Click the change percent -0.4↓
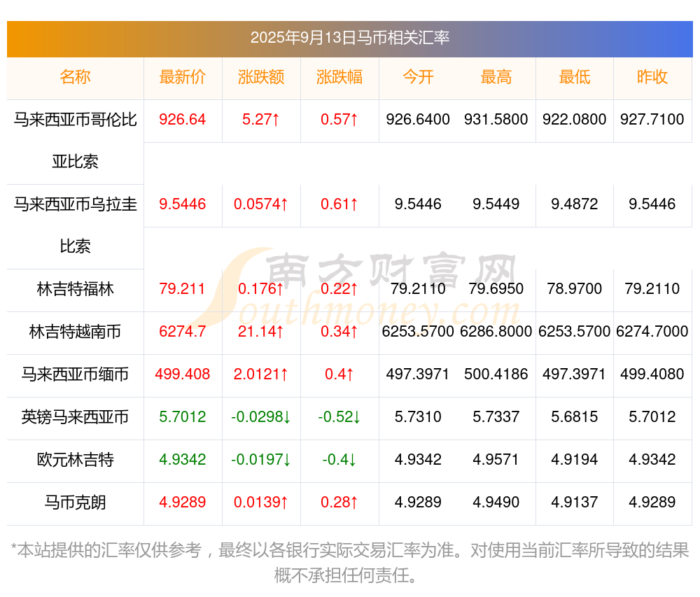The width and height of the screenshot is (700, 597). (339, 460)
